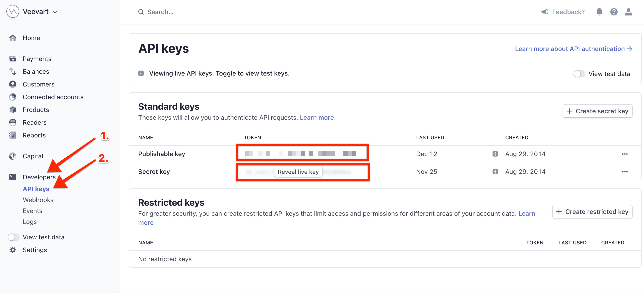Enable View test data in the top right
The image size is (644, 294).
pos(579,73)
